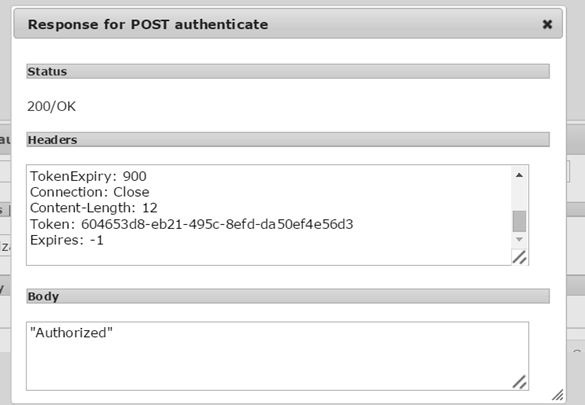Close the Response for POST authenticate dialog
The height and width of the screenshot is (405, 585).
(x=547, y=24)
